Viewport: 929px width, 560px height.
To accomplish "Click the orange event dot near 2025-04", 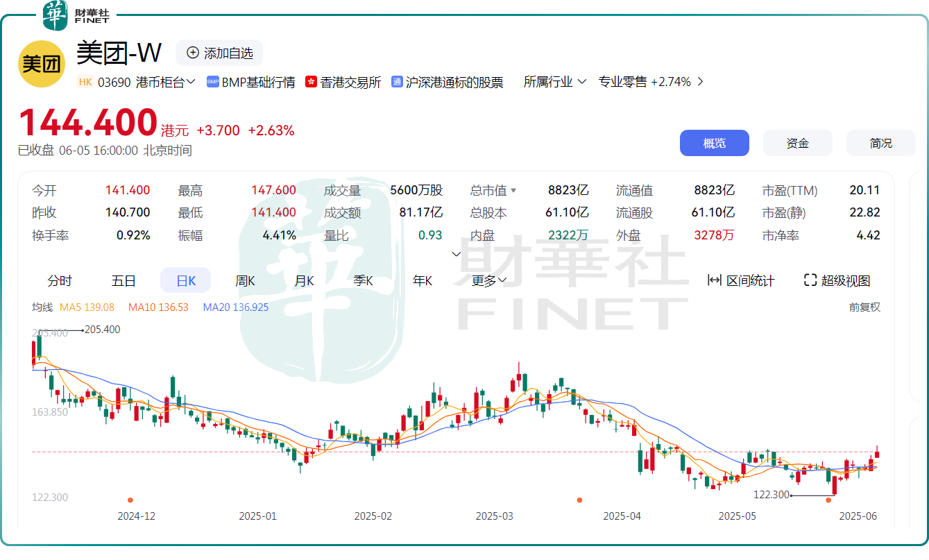I will pyautogui.click(x=579, y=500).
